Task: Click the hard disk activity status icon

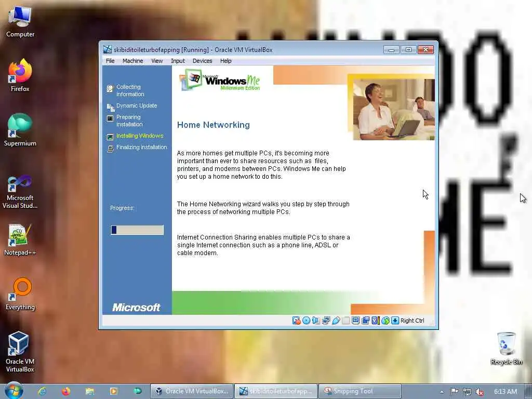Action: 296,320
